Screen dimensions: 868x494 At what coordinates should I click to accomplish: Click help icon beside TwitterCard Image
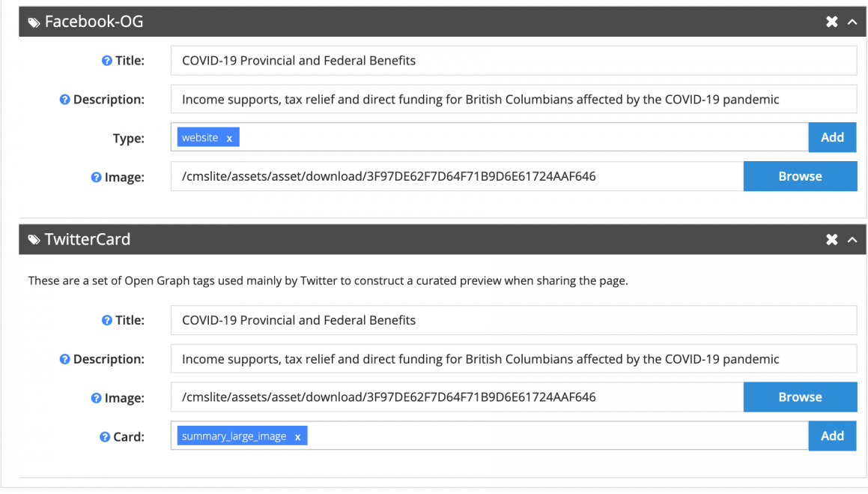click(97, 398)
